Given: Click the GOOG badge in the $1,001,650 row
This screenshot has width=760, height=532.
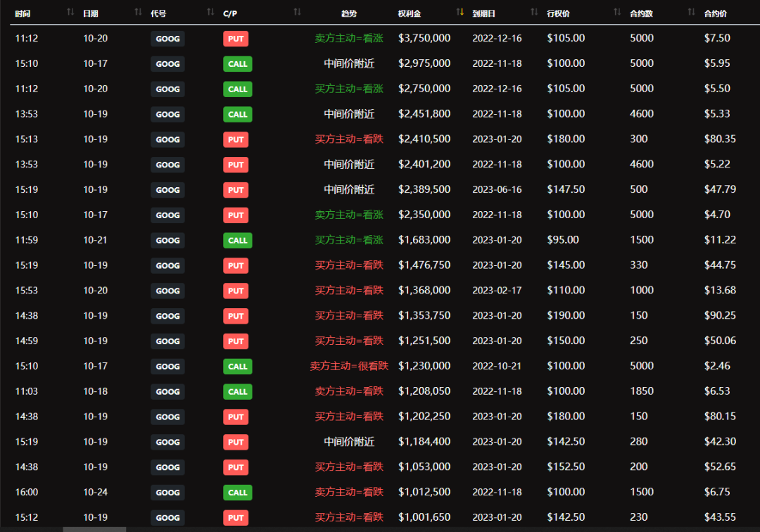Looking at the screenshot, I should pyautogui.click(x=167, y=517).
